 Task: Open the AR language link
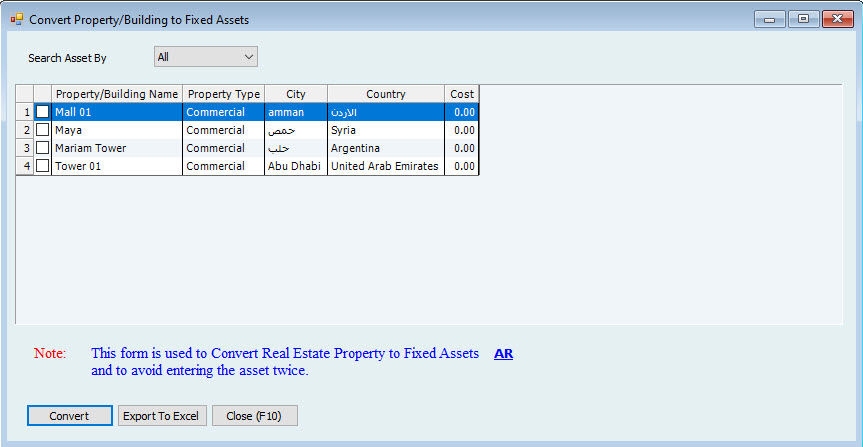(503, 354)
